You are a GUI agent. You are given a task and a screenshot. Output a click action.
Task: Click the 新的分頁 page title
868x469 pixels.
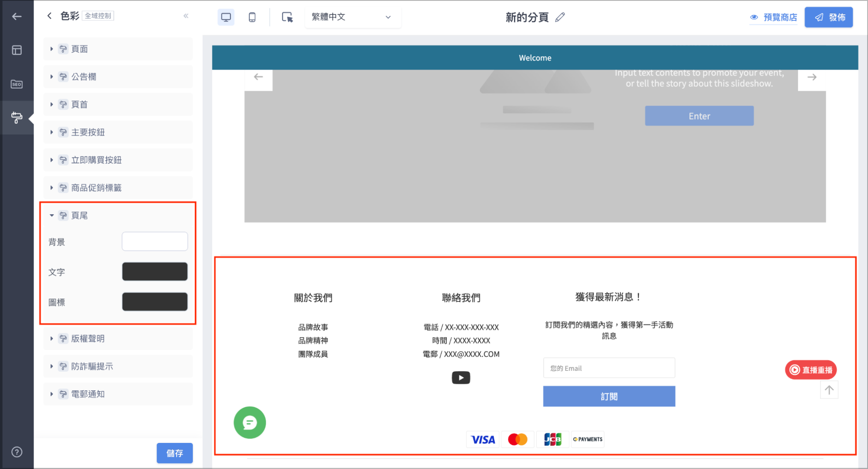coord(527,17)
